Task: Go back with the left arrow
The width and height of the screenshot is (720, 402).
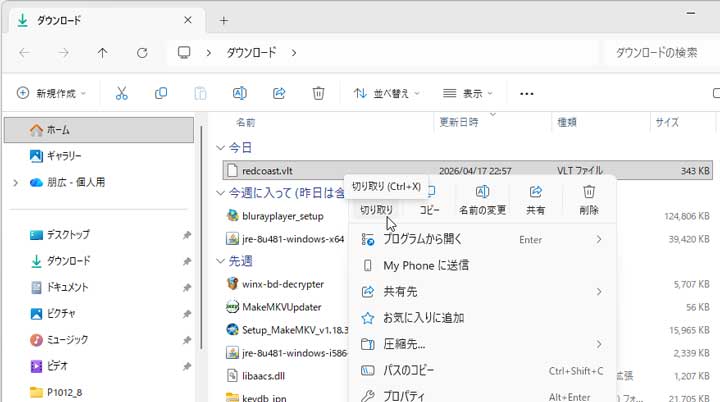Action: 24,53
